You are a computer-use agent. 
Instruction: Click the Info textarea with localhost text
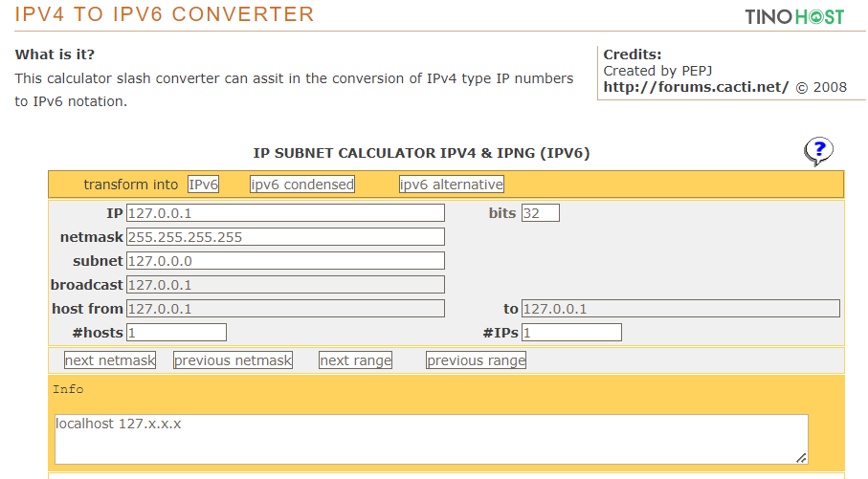pos(432,439)
